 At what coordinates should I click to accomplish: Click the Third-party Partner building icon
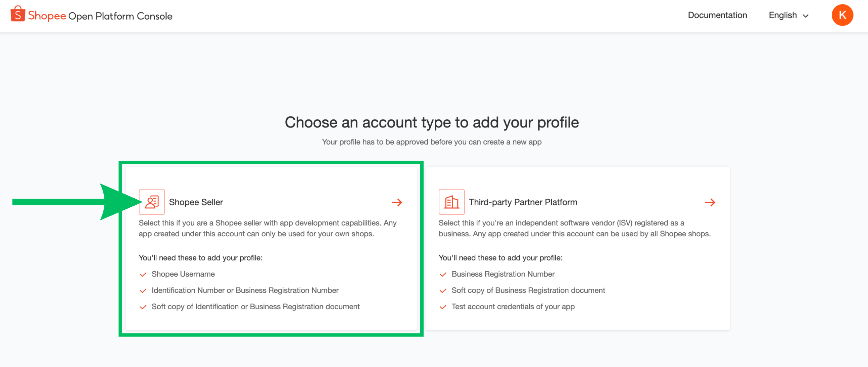(451, 202)
